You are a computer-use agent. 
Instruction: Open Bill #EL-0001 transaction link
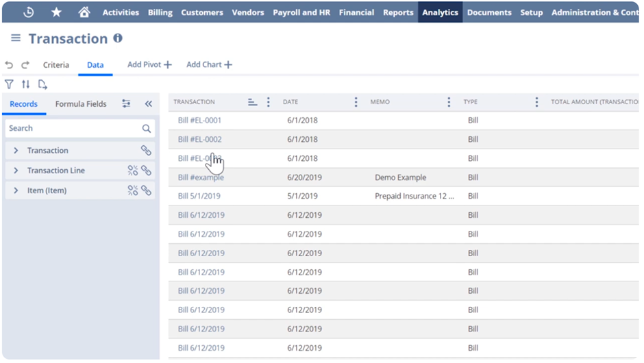tap(199, 121)
